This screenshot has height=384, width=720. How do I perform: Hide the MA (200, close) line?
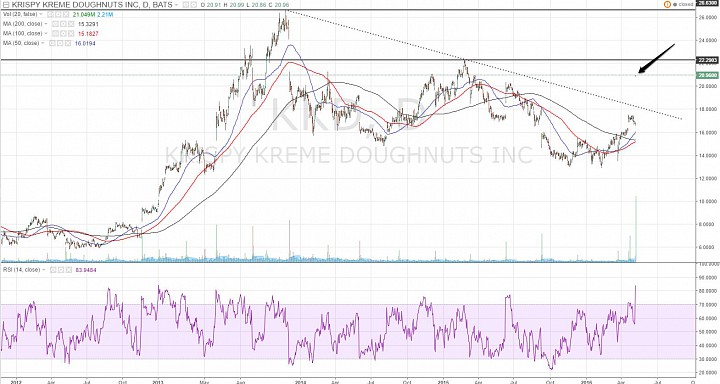click(55, 24)
